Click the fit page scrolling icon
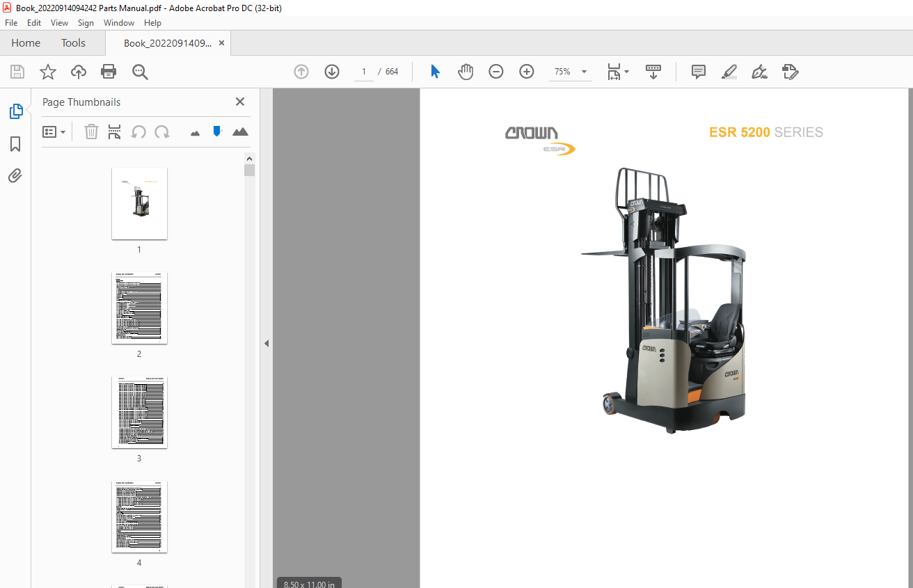The image size is (913, 588). tap(614, 72)
